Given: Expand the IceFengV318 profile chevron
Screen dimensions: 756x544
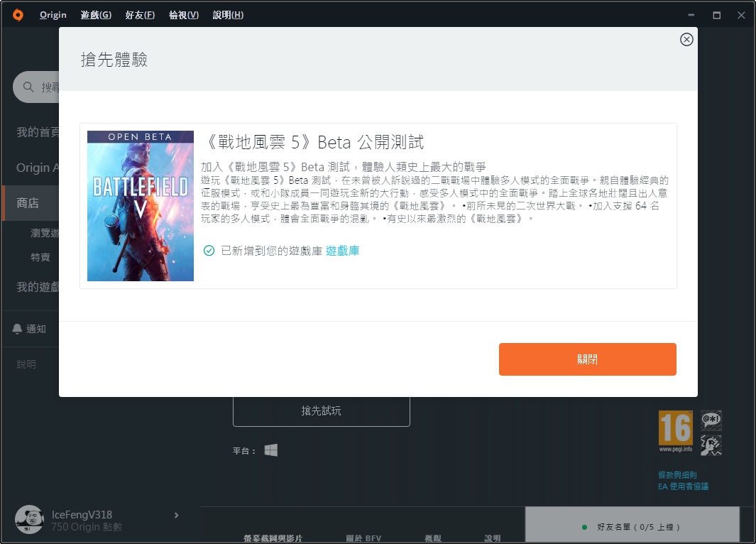Looking at the screenshot, I should tap(176, 516).
